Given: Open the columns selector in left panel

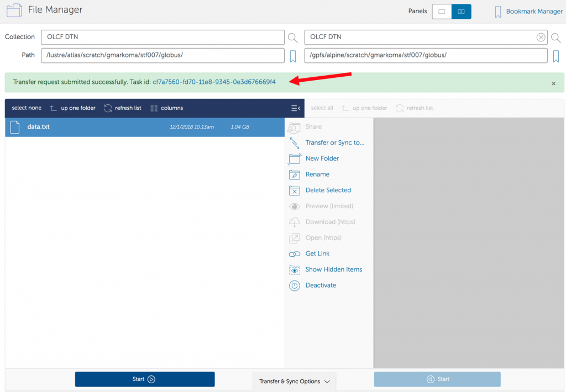Looking at the screenshot, I should click(166, 108).
